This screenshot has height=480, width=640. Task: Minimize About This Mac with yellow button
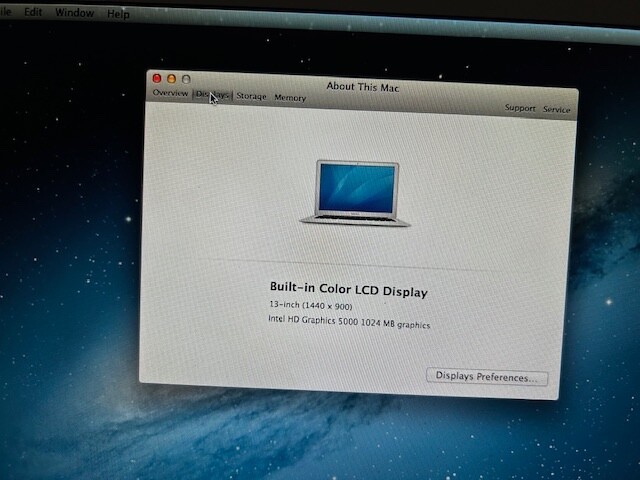[x=171, y=78]
